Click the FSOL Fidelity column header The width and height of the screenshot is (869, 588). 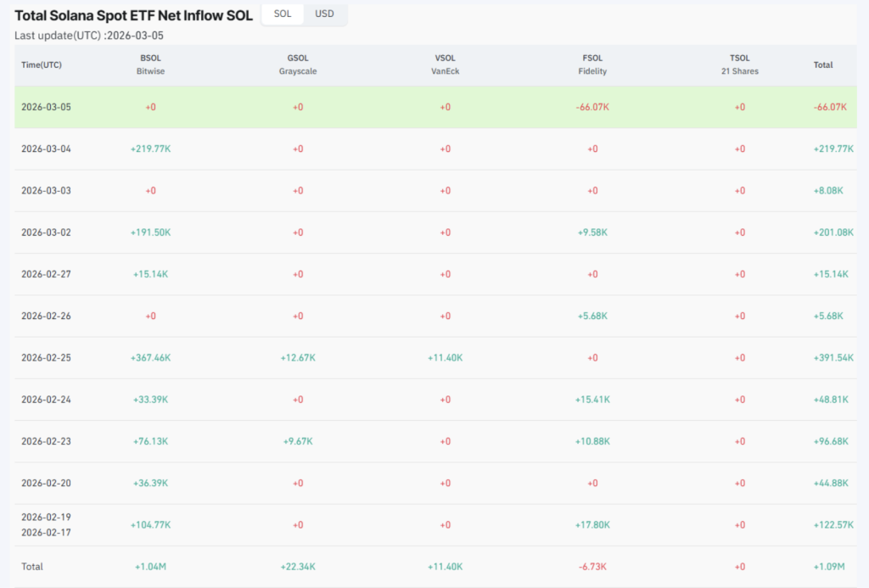(592, 64)
